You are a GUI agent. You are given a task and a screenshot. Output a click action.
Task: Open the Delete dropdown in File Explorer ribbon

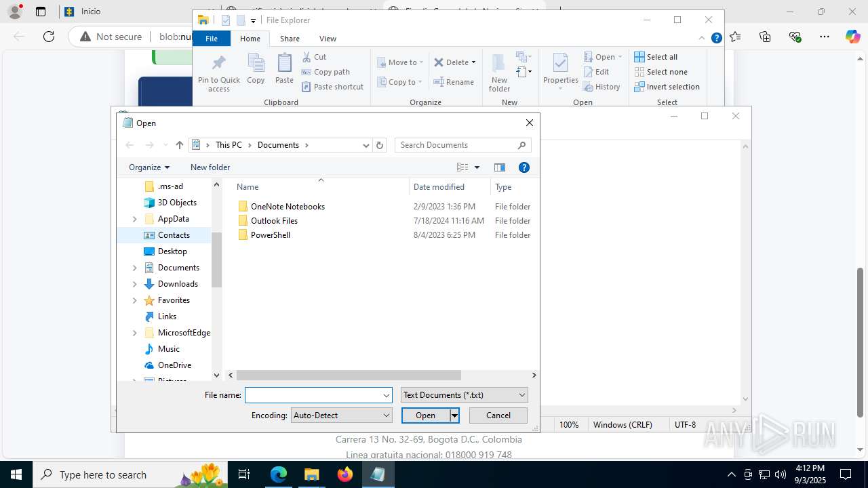tap(473, 62)
